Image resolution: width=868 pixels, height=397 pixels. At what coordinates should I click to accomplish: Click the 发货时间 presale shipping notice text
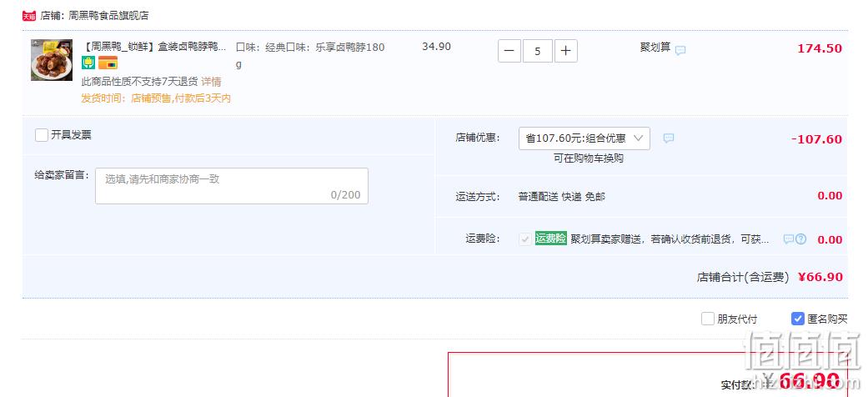(x=156, y=98)
